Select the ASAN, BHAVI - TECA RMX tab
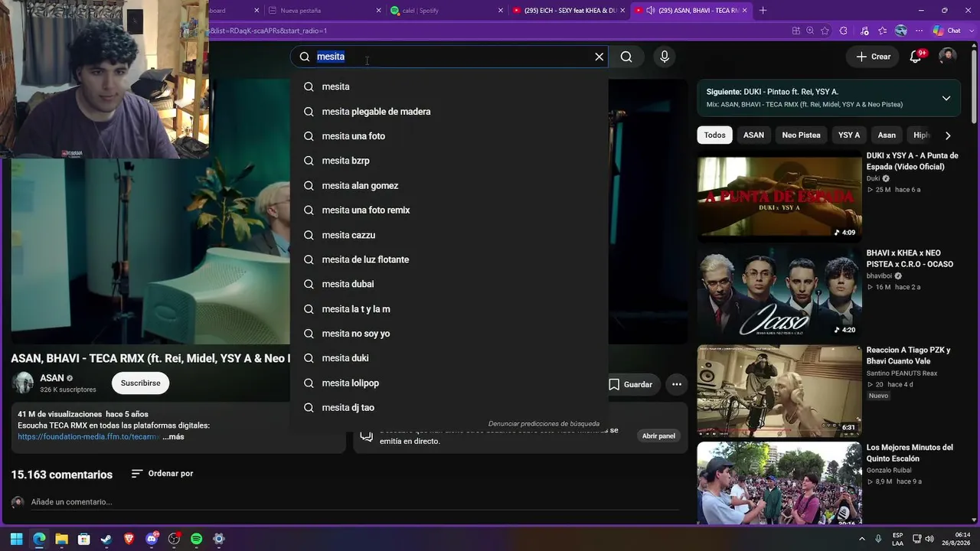This screenshot has height=551, width=980. coord(691,11)
